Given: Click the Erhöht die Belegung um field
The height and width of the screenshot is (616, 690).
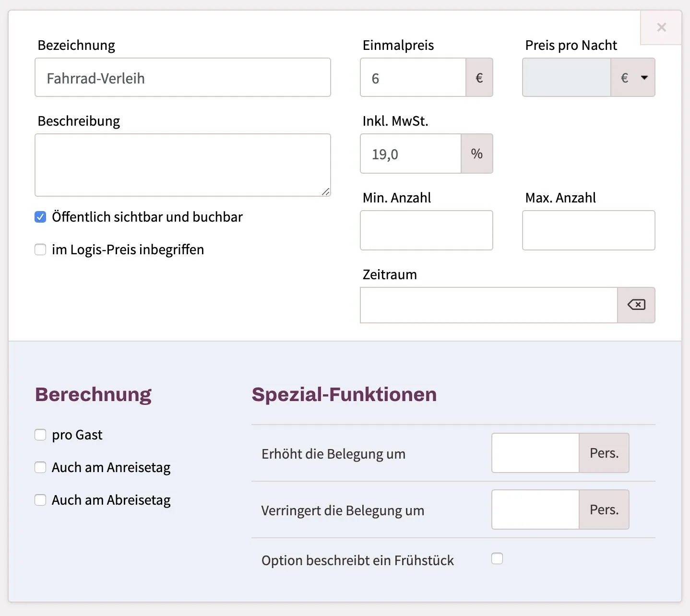Looking at the screenshot, I should coord(535,453).
